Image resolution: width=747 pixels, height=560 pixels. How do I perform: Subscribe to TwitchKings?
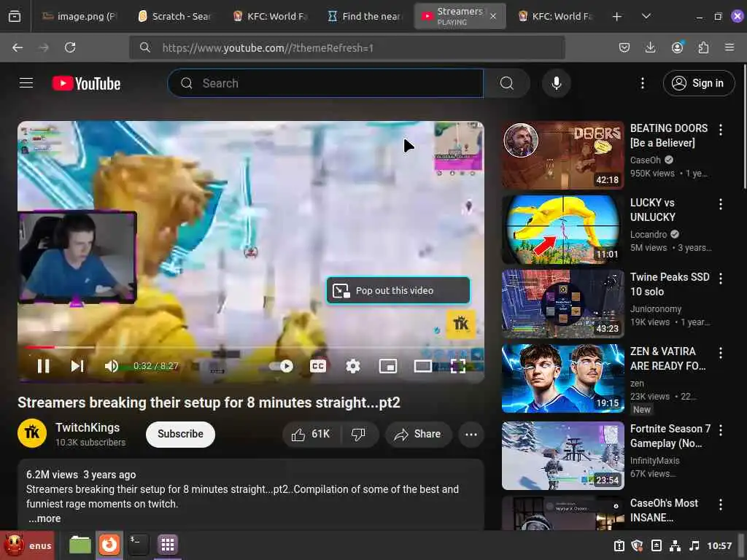180,435
